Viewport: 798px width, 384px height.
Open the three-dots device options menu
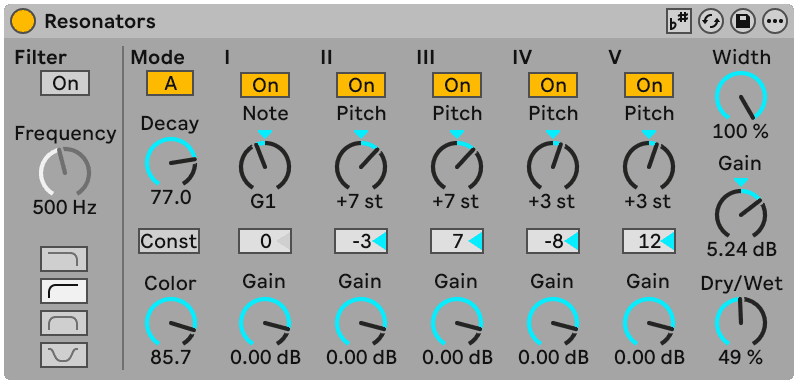tap(775, 21)
